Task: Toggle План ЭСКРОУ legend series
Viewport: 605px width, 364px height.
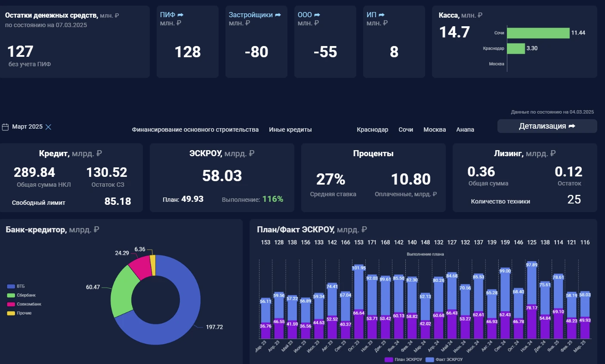Action: coord(403,360)
